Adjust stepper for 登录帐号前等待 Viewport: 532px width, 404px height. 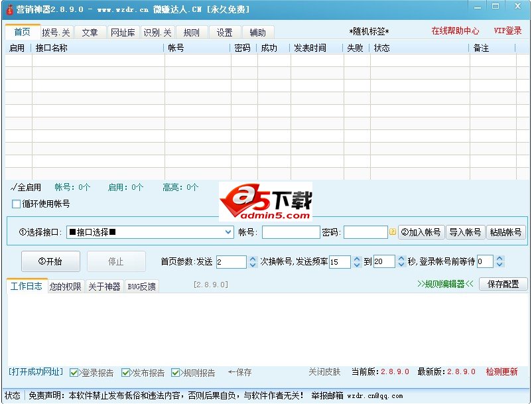[x=499, y=261]
